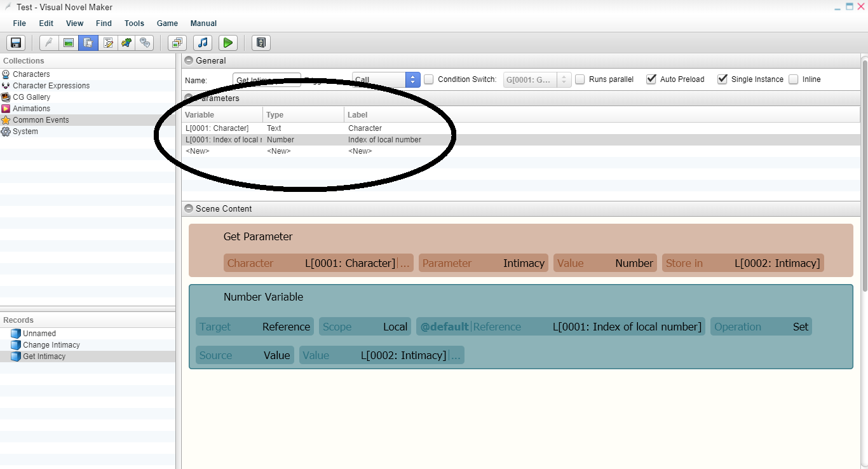Open the Tools menu
Screen dimensions: 868x469
[134, 24]
